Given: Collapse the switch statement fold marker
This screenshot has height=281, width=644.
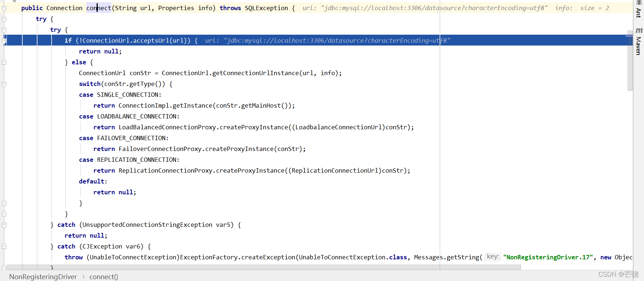Looking at the screenshot, I should [x=4, y=84].
